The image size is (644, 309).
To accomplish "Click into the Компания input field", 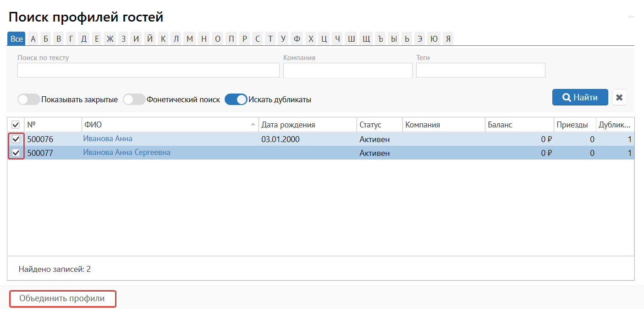I will tap(347, 70).
